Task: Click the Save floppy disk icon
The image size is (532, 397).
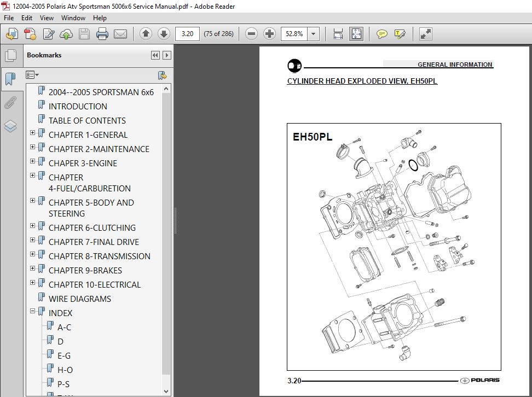Action: tap(84, 34)
